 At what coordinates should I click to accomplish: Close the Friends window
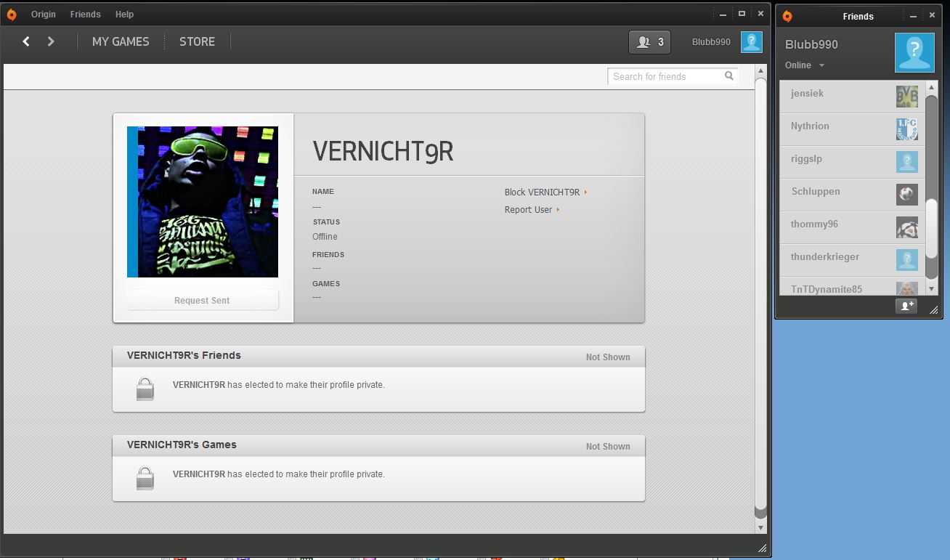pyautogui.click(x=933, y=15)
